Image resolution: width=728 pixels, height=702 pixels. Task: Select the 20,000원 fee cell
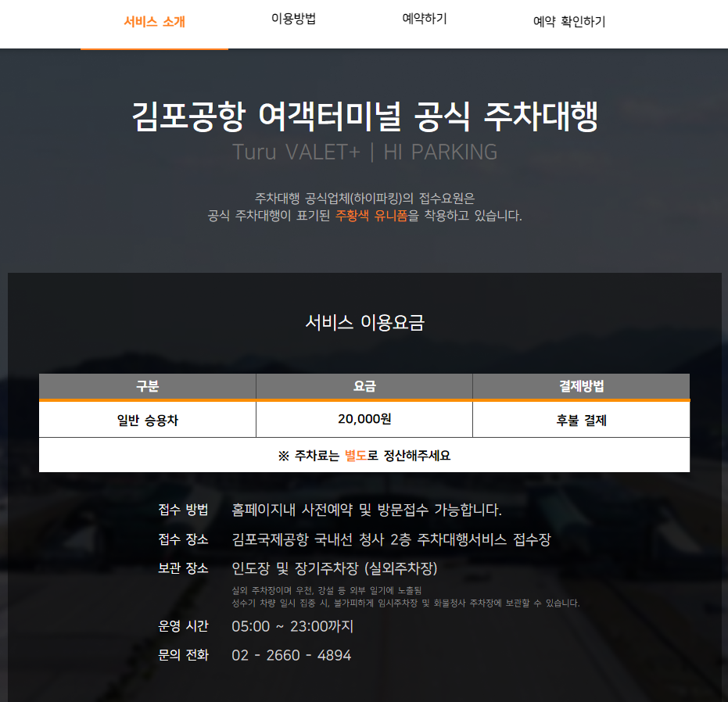pos(364,420)
